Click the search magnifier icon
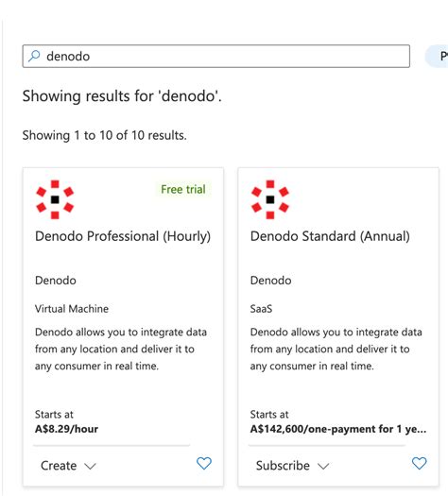 tap(34, 56)
